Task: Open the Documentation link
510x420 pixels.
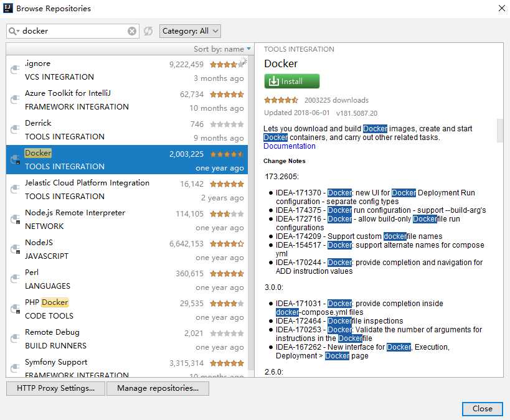Action: [x=289, y=146]
